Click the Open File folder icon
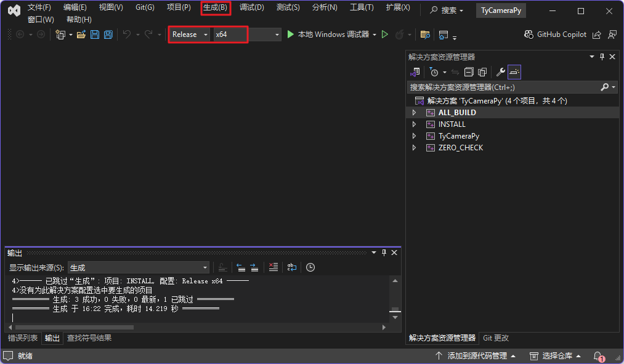The width and height of the screenshot is (624, 364). [x=81, y=34]
